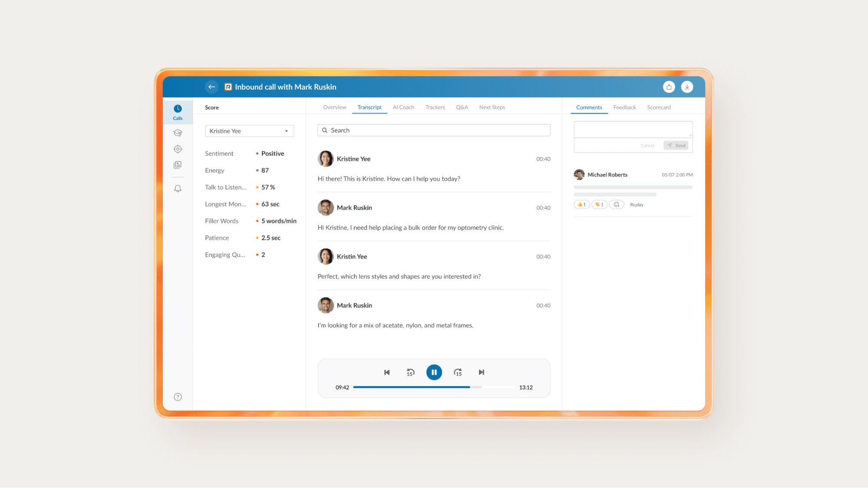
Task: Click the back arrow in the header
Action: [x=211, y=87]
